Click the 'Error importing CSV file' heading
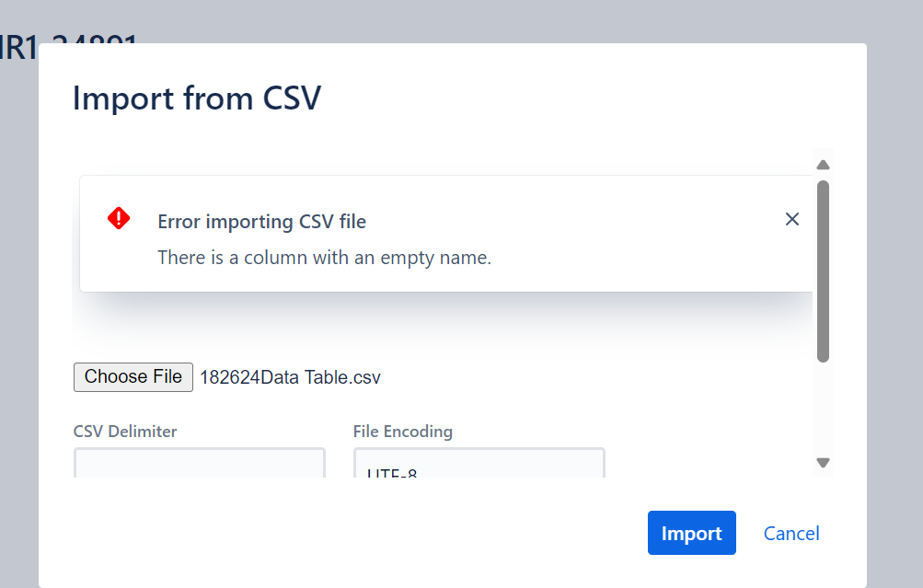The image size is (923, 588). (262, 222)
